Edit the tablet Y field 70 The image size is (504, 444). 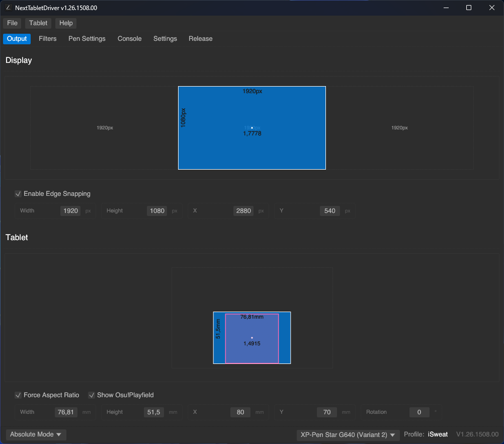(x=327, y=412)
